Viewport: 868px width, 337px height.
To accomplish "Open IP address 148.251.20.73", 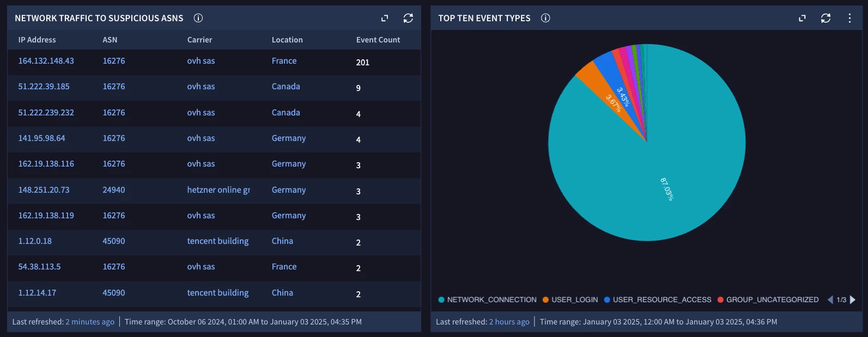I will 44,190.
